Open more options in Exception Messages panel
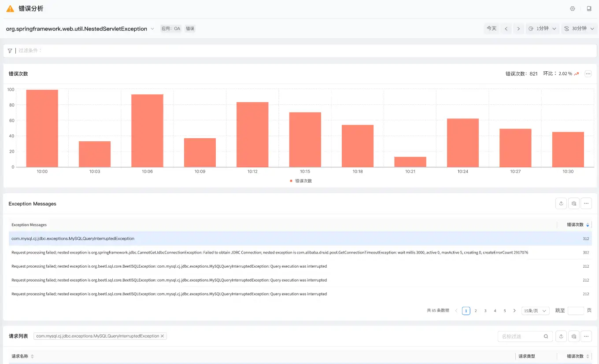Screen dimensions: 599x364 click(x=586, y=203)
